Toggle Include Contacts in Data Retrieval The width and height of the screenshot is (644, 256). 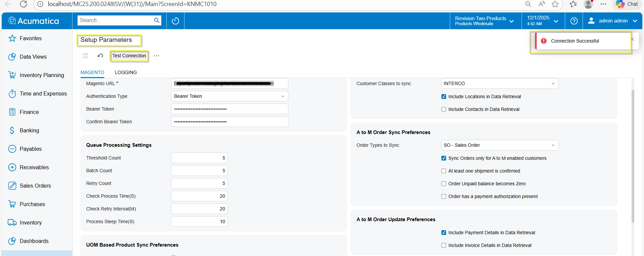tap(444, 109)
